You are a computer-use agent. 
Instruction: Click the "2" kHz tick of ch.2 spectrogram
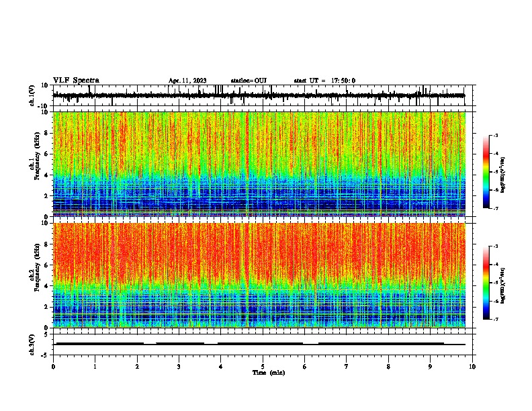point(46,307)
